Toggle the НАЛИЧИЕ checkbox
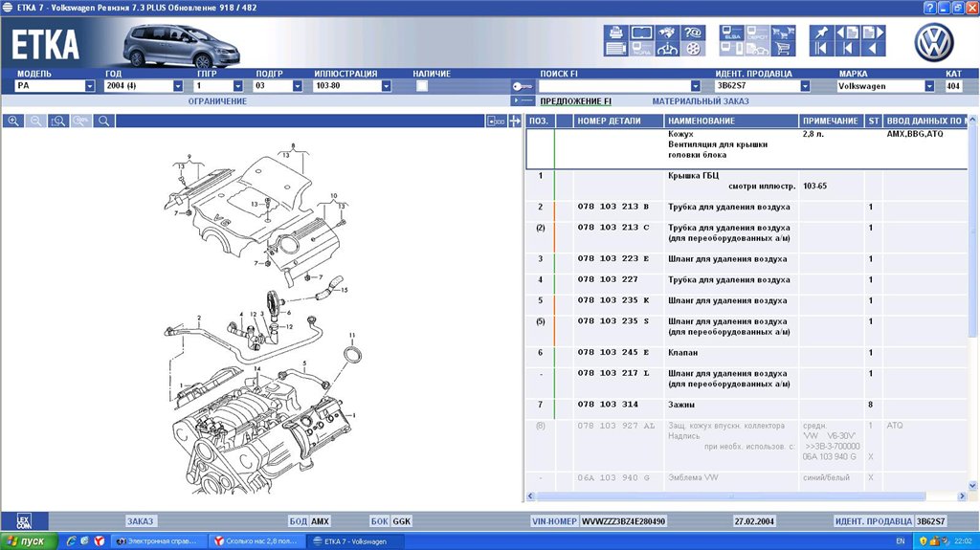Image resolution: width=980 pixels, height=550 pixels. pos(422,86)
